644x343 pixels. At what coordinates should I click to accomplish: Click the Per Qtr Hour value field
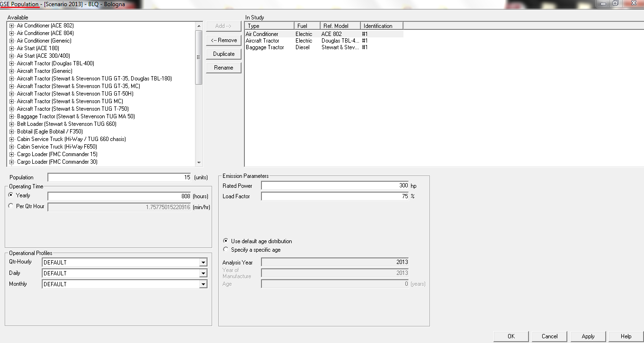(x=119, y=207)
